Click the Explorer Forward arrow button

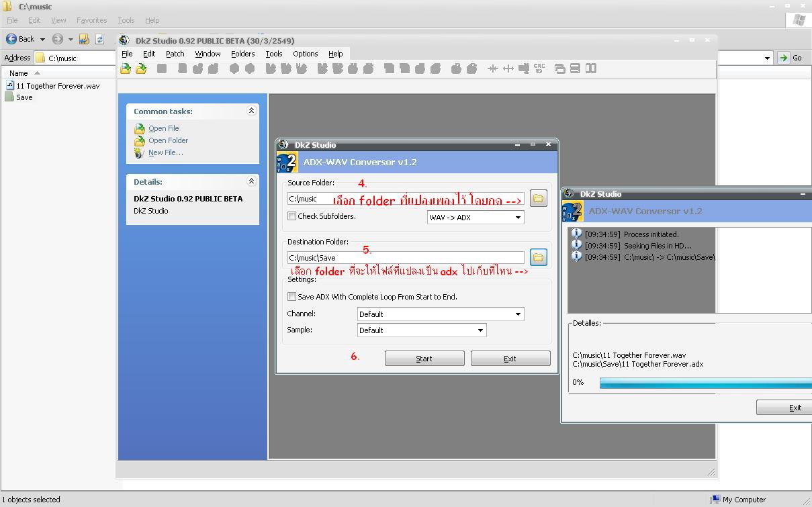(58, 39)
